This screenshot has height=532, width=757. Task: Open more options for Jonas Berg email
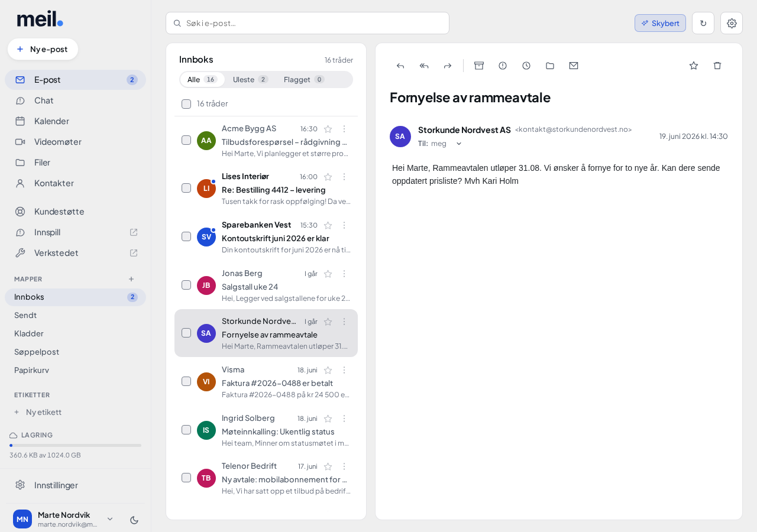344,274
